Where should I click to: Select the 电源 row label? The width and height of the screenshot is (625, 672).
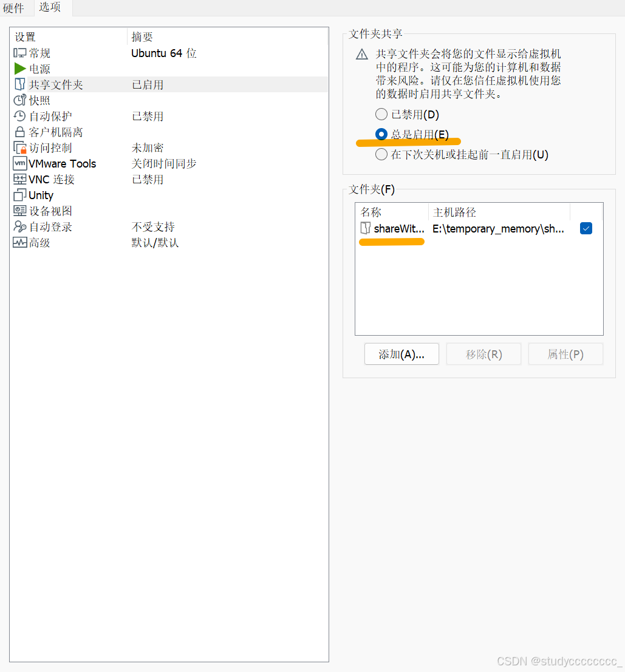pyautogui.click(x=39, y=69)
